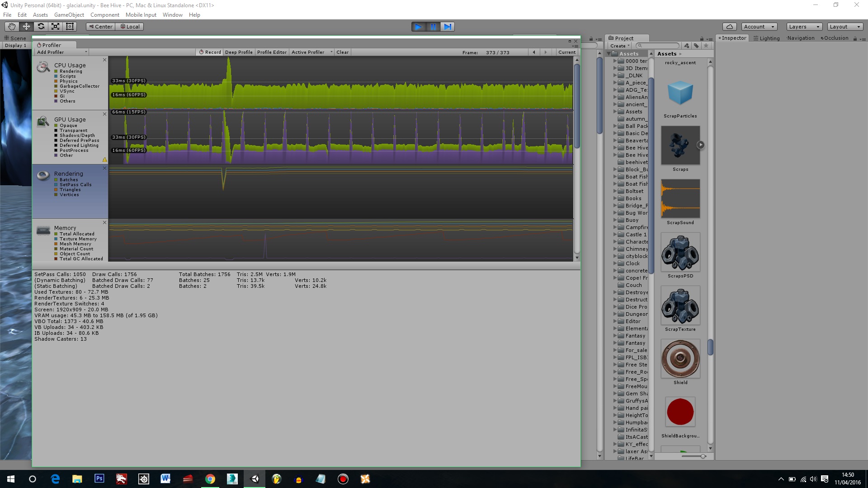Toggle Center pivot mode
Viewport: 868px width, 488px height.
coord(100,27)
